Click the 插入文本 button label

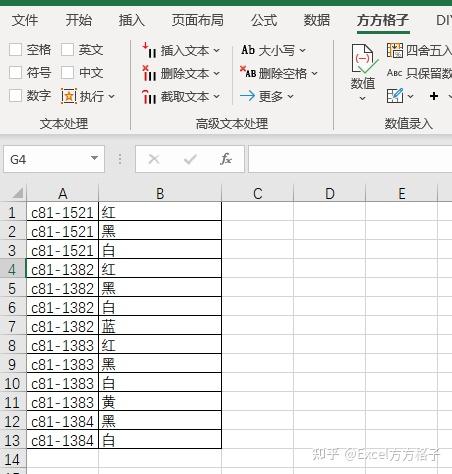coord(185,51)
